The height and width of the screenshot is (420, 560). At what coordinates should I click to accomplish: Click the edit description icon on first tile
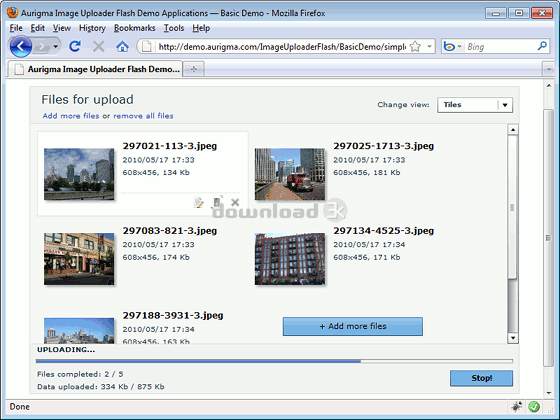(199, 202)
